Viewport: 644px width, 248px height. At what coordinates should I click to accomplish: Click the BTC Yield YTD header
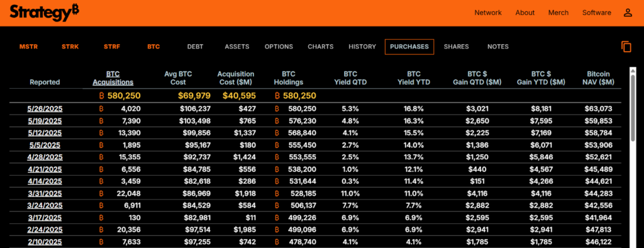414,78
